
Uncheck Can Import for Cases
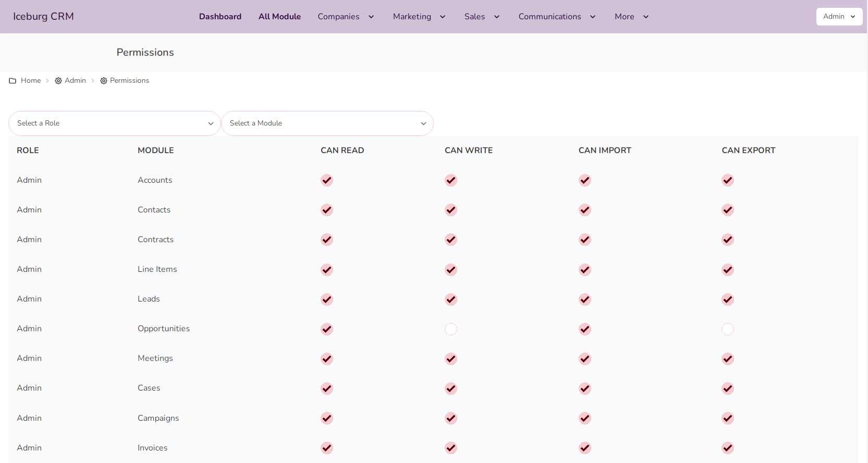coord(585,389)
